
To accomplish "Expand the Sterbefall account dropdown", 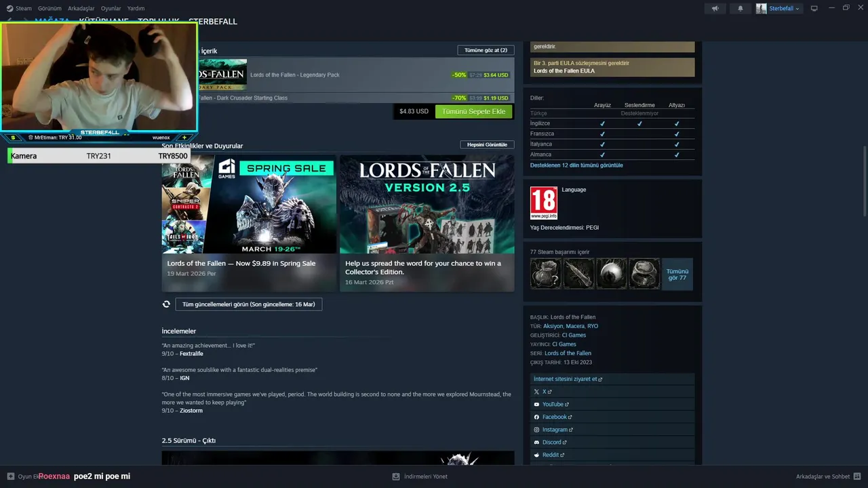I will (797, 9).
